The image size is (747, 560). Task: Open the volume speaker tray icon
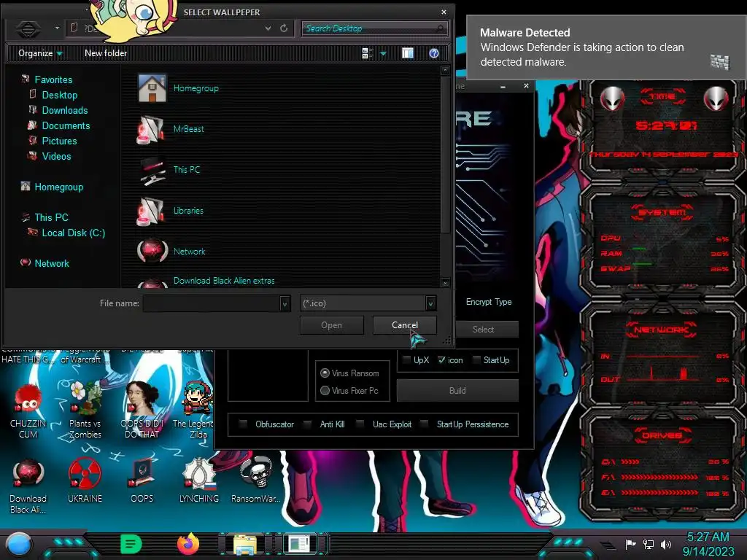coord(666,544)
